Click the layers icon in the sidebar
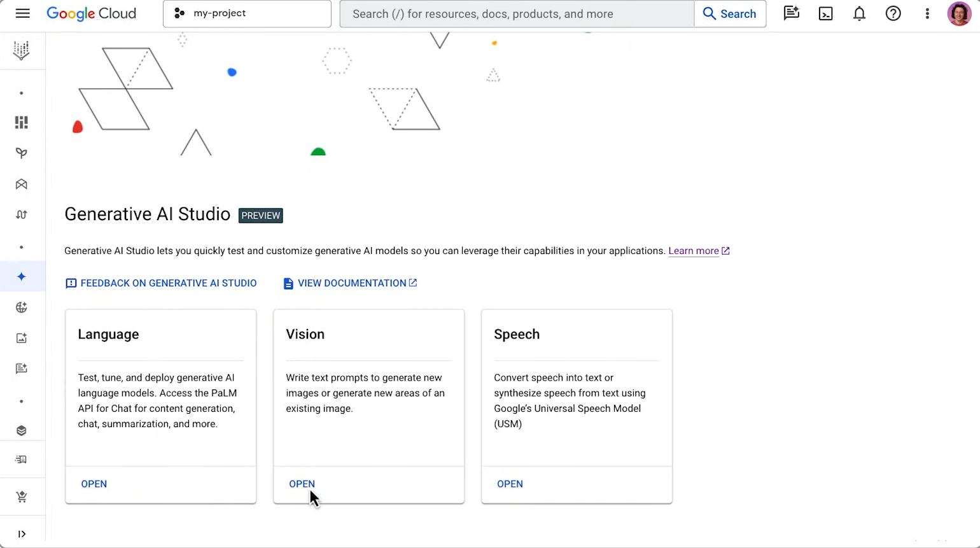 click(21, 430)
